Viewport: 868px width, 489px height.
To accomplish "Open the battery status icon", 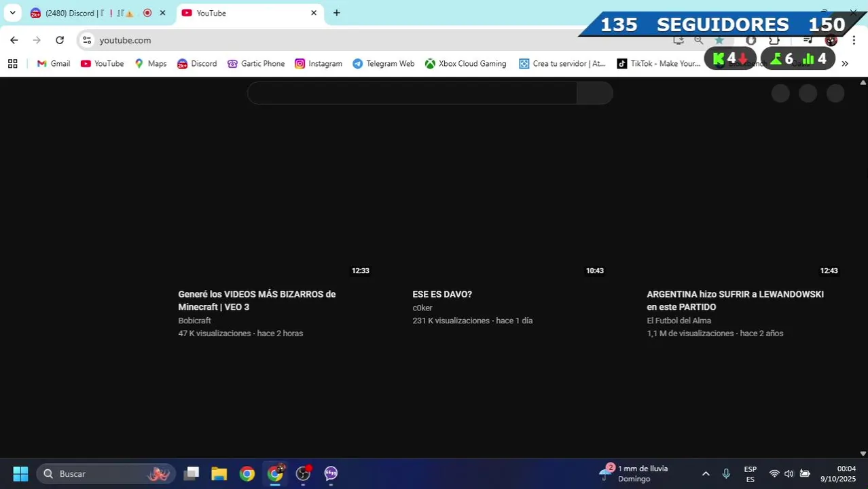I will tap(805, 473).
